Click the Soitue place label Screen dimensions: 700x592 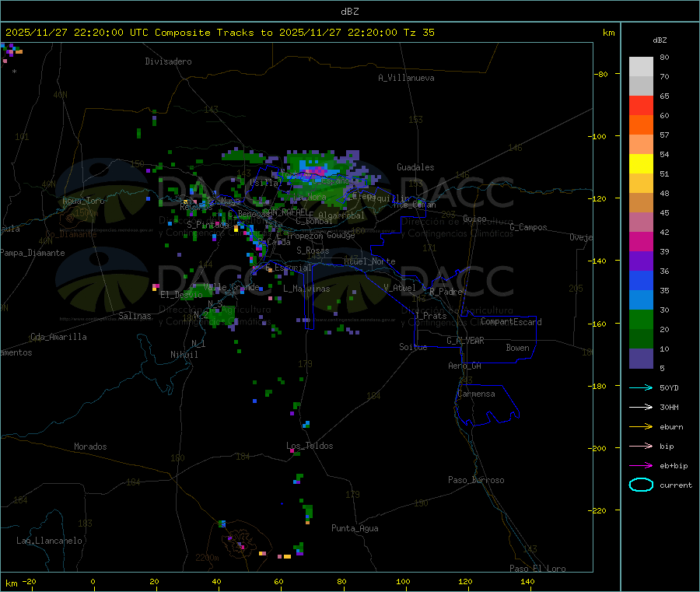(x=413, y=347)
